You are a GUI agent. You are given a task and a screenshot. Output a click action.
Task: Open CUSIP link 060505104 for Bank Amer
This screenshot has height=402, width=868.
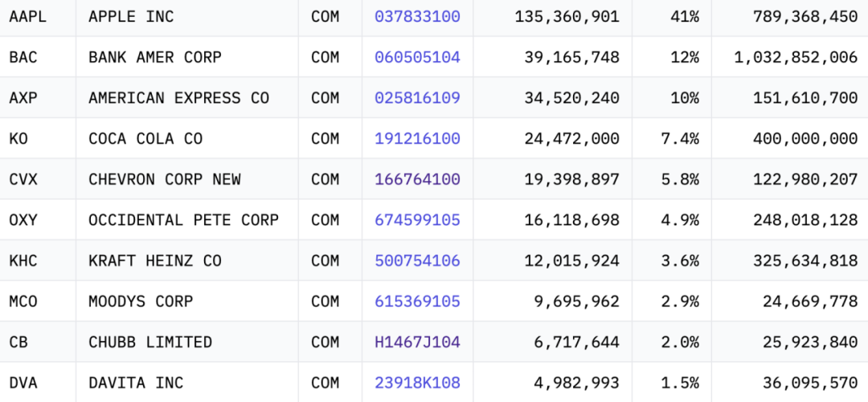click(417, 57)
